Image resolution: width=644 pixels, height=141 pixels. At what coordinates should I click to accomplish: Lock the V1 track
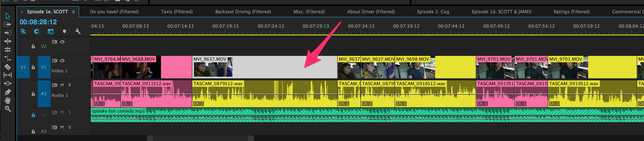(x=33, y=67)
